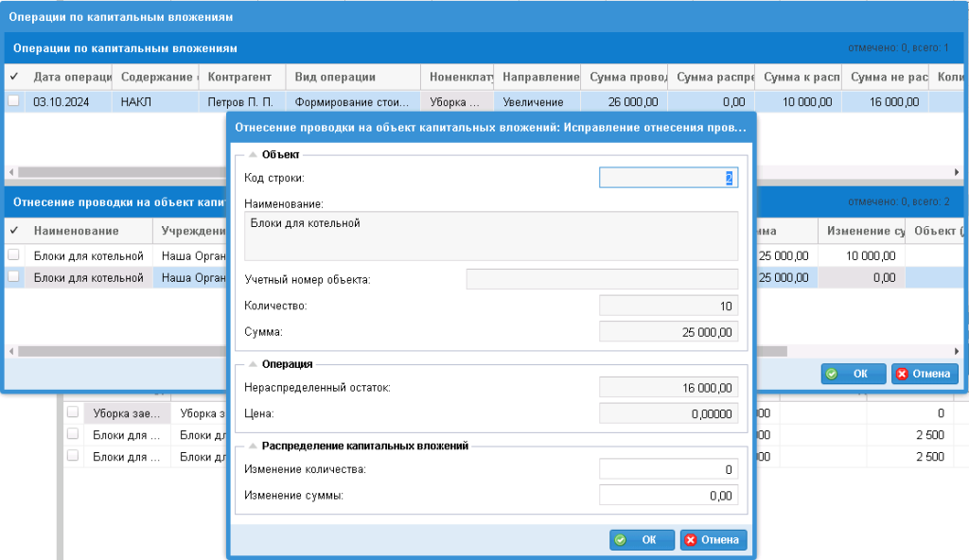Collapse the Операция section

coord(253,364)
